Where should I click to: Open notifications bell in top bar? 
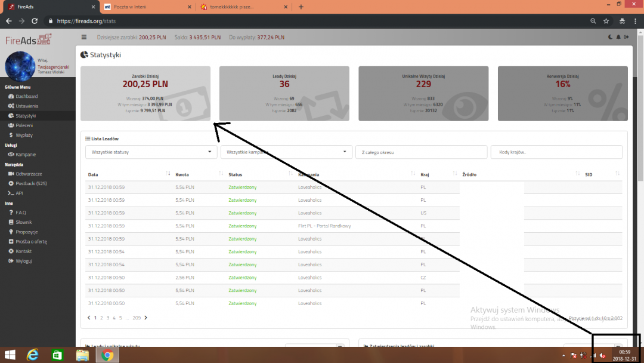(618, 37)
